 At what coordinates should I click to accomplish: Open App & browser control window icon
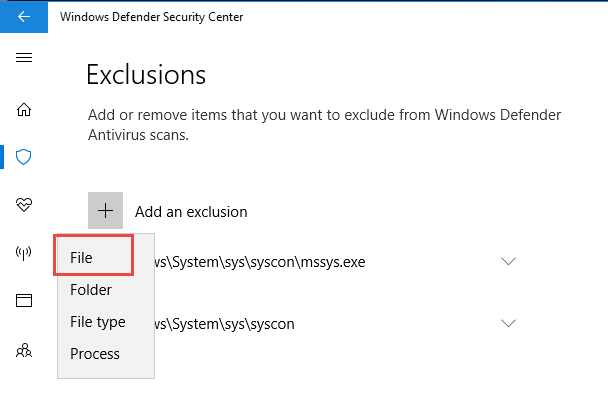pyautogui.click(x=24, y=300)
